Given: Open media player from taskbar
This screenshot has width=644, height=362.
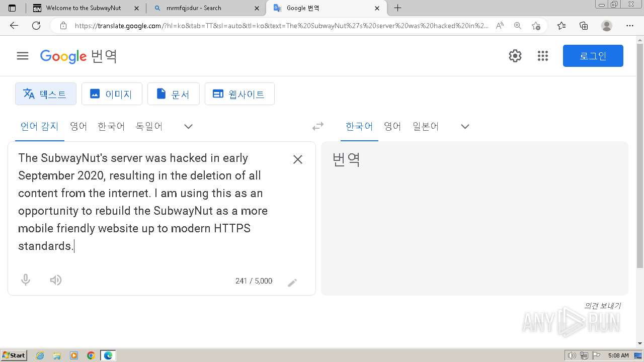Looking at the screenshot, I should [x=74, y=355].
